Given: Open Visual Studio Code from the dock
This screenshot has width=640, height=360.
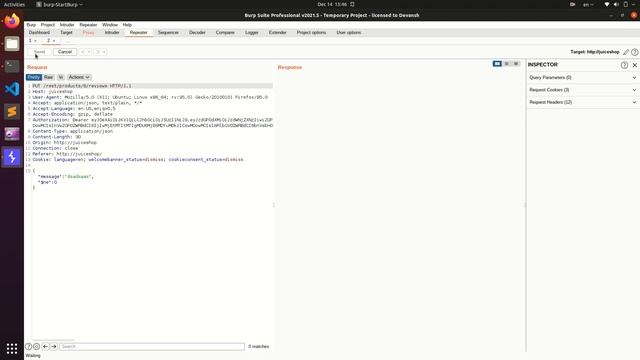Looking at the screenshot, I should point(12,89).
